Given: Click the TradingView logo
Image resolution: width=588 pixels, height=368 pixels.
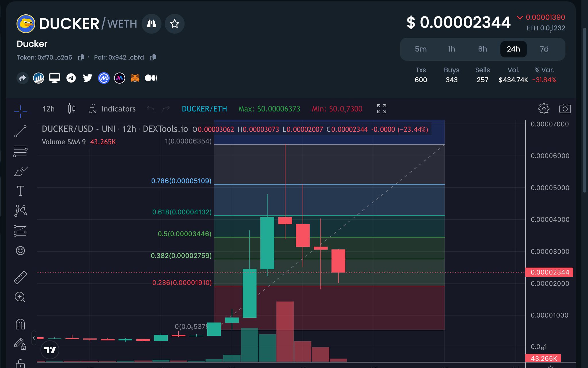Looking at the screenshot, I should 50,350.
